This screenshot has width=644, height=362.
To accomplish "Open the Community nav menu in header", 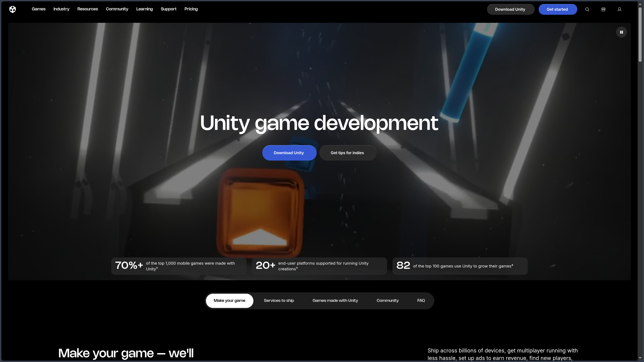I will [117, 9].
